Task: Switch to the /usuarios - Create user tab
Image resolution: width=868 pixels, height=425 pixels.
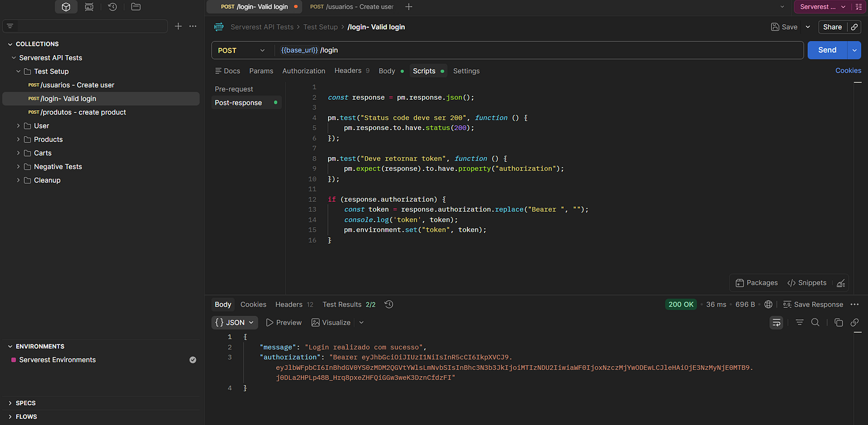Action: coord(352,7)
